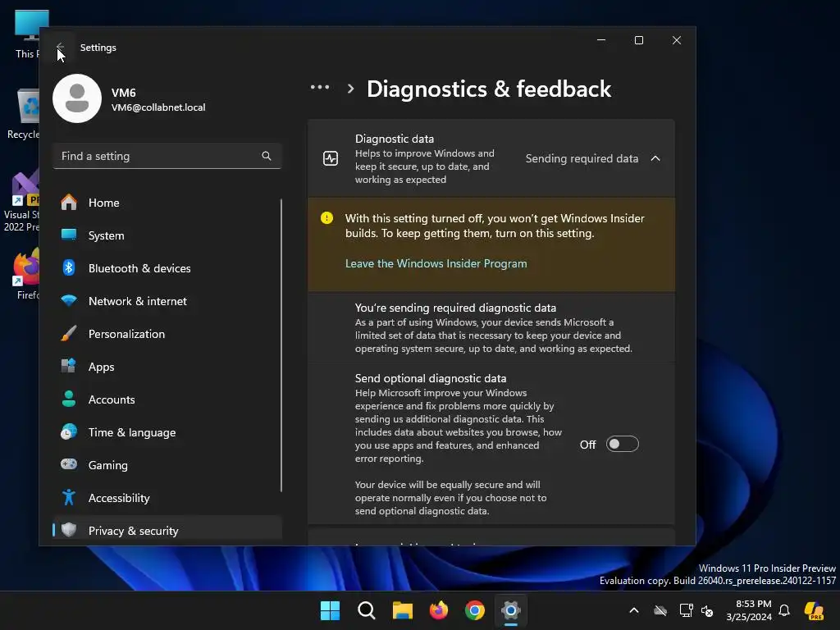Go back using the Settings back arrow

click(x=60, y=47)
